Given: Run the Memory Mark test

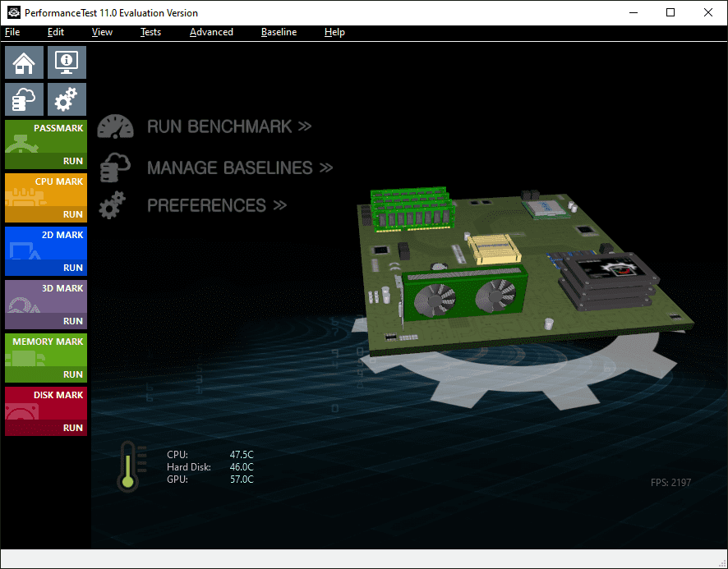Looking at the screenshot, I should pyautogui.click(x=46, y=374).
